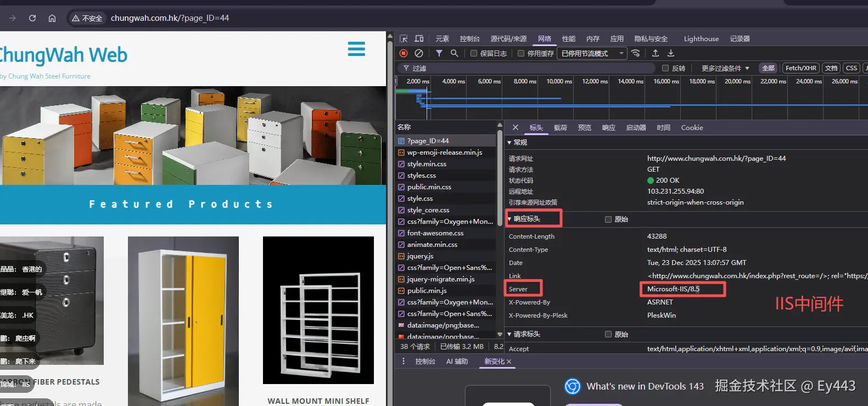Open the network search magnifier icon
Screen dimensions: 868x406
(x=454, y=53)
